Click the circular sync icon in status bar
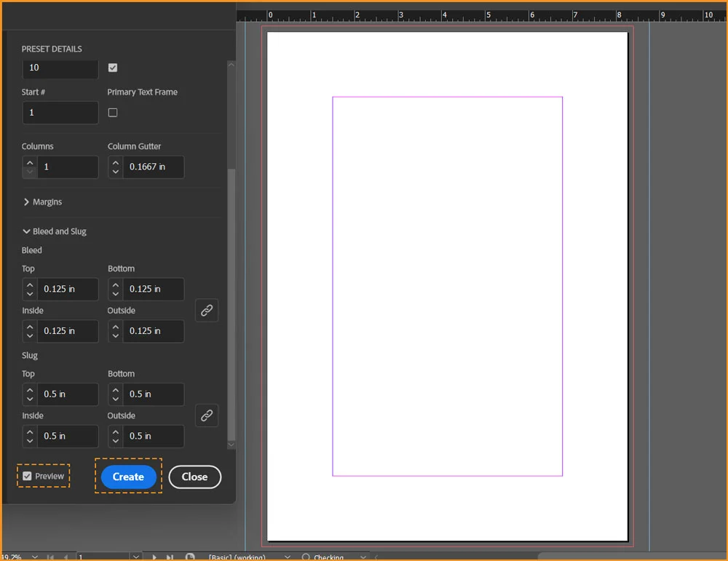The image size is (728, 561). [x=189, y=555]
